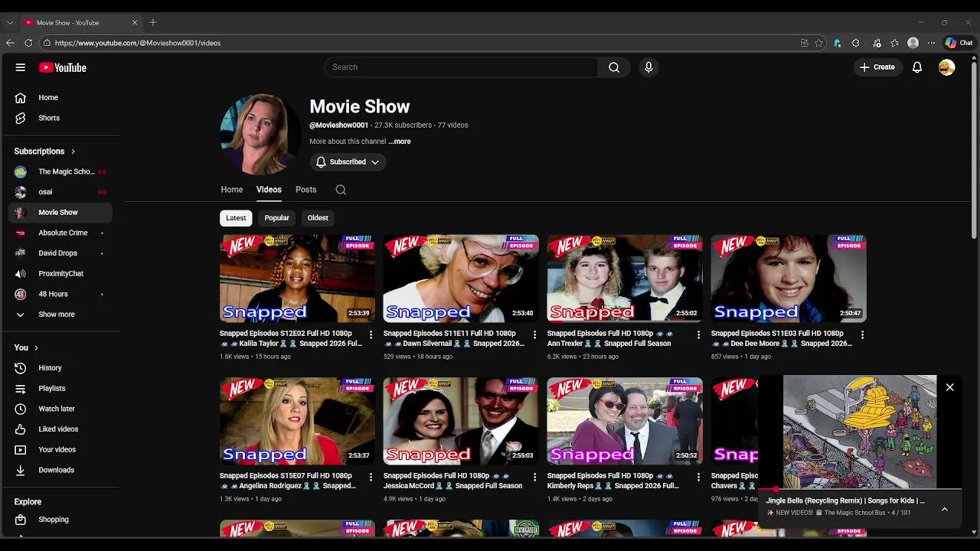
Task: Filter videos by Popular
Action: coord(277,218)
